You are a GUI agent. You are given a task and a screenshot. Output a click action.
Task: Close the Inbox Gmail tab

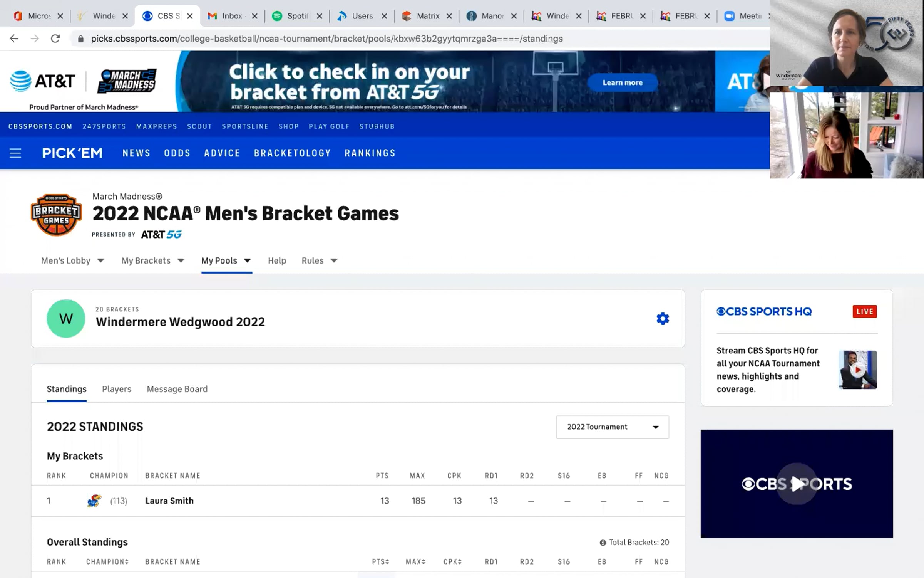click(254, 16)
